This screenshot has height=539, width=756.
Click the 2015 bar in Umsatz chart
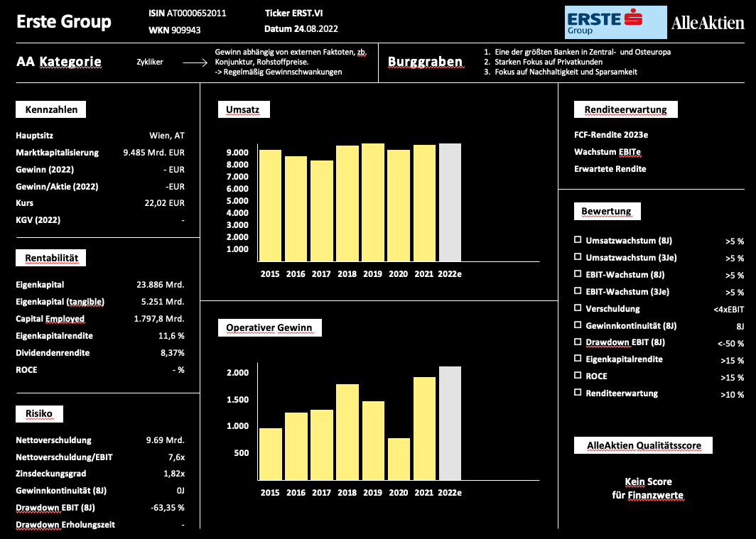(x=270, y=206)
